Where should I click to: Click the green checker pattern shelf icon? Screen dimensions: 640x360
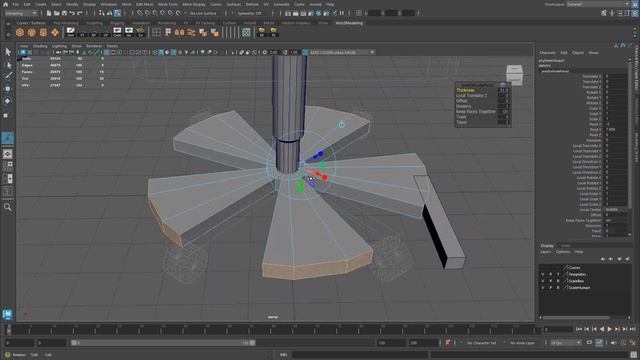click(246, 32)
